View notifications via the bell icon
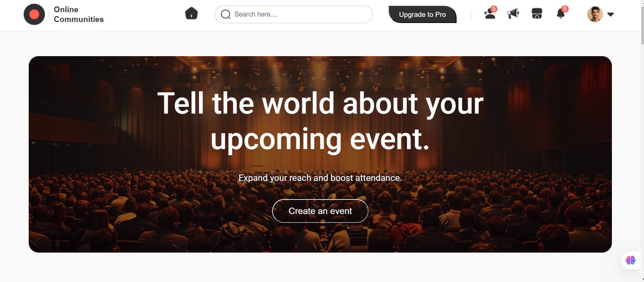This screenshot has width=644, height=282. click(561, 14)
